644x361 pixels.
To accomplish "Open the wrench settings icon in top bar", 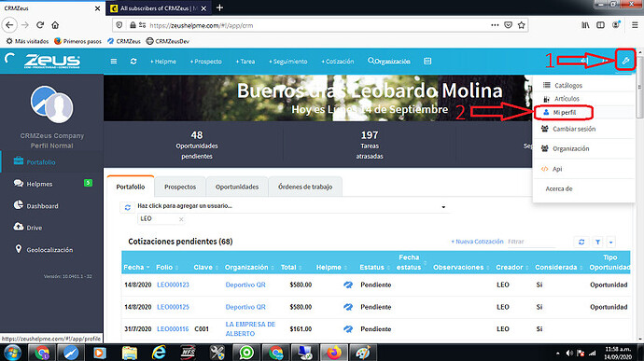I will click(625, 61).
